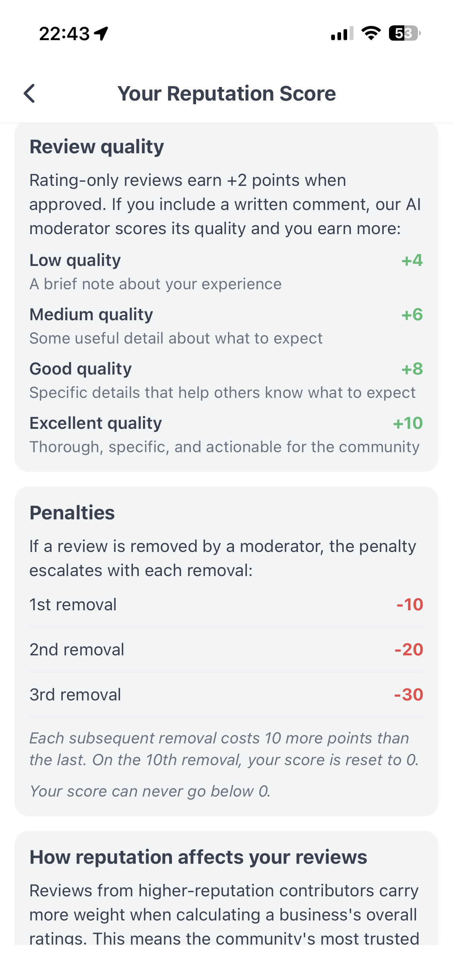Tap the battery indicator showing 53
The width and height of the screenshot is (453, 980).
(402, 35)
